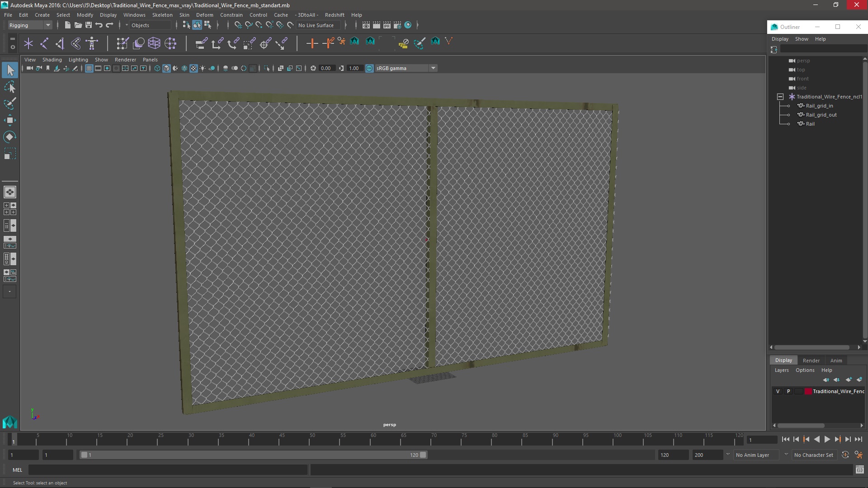Expand Traditional_Wire_Fence_nc1 hierarchy
This screenshot has width=868, height=488.
click(x=779, y=96)
